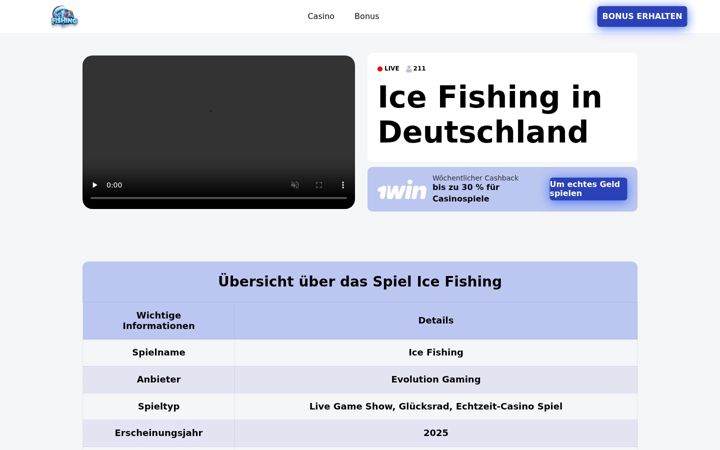Open the Bonus menu item

tap(366, 16)
